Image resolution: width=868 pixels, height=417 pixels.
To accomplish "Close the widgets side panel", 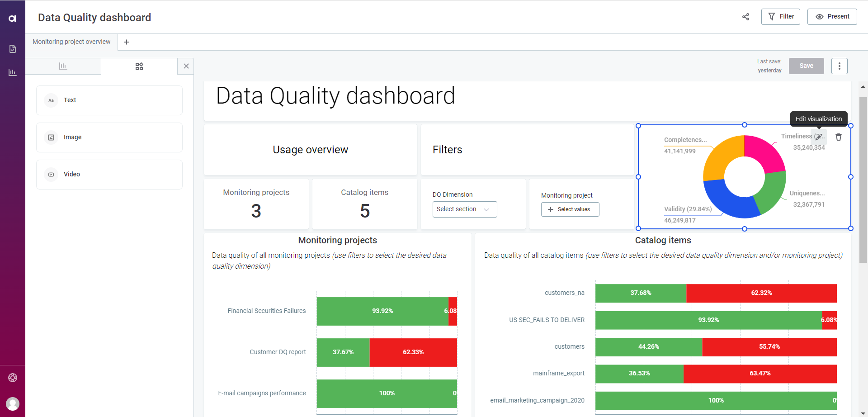I will coord(186,66).
